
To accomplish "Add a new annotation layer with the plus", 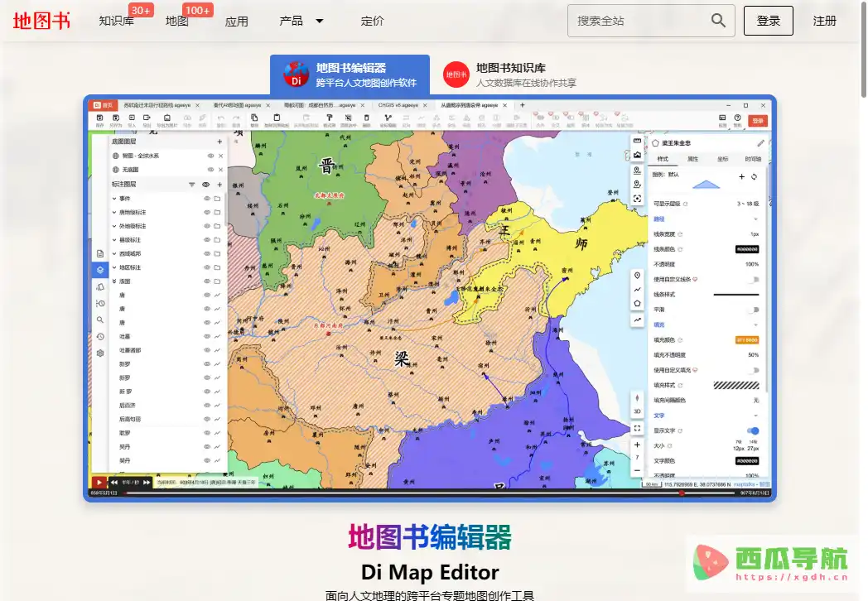I will coord(219,185).
